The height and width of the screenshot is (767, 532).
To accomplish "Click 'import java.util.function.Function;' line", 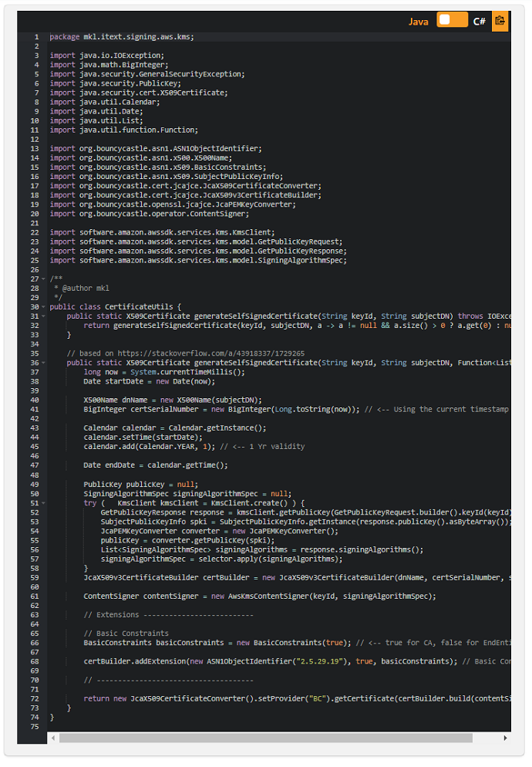I will click(x=123, y=130).
